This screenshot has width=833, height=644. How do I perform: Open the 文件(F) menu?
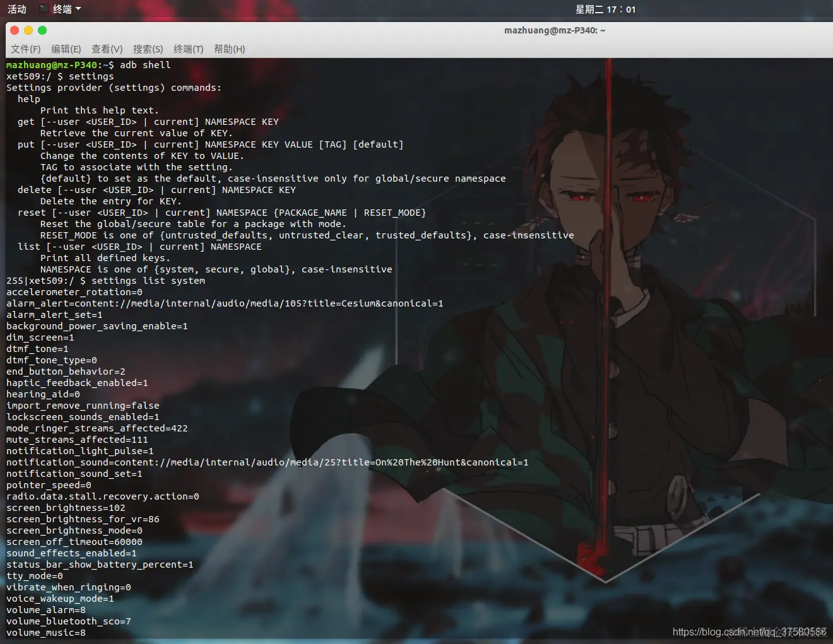[x=26, y=49]
